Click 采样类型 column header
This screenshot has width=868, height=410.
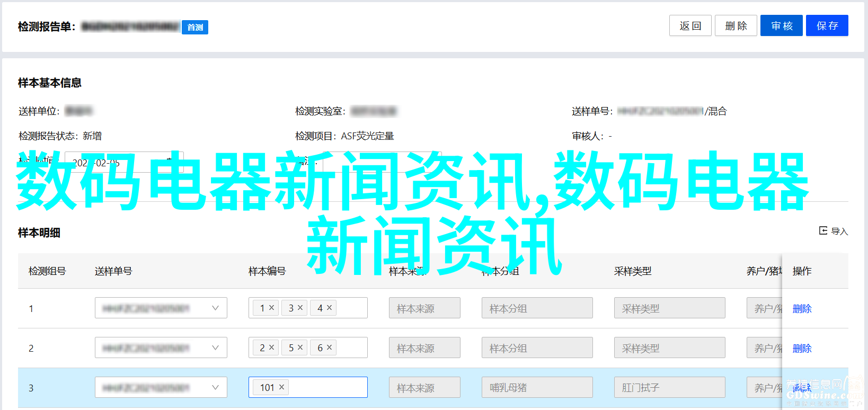(x=633, y=271)
